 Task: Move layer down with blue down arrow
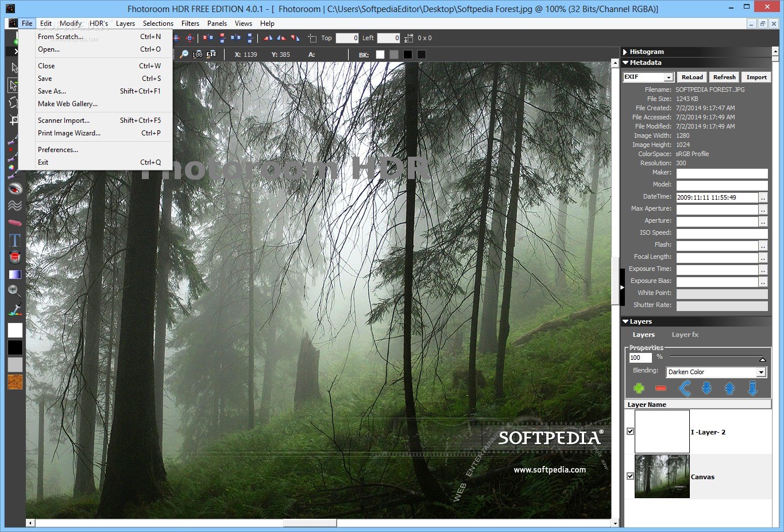706,389
